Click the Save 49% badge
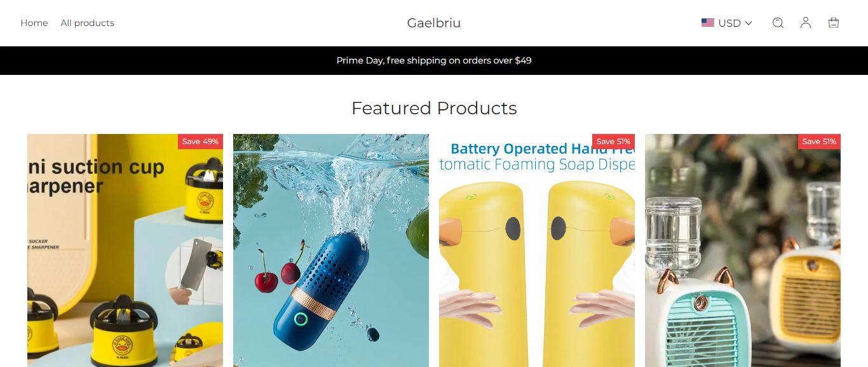Screen dimensions: 868x367 pos(200,142)
